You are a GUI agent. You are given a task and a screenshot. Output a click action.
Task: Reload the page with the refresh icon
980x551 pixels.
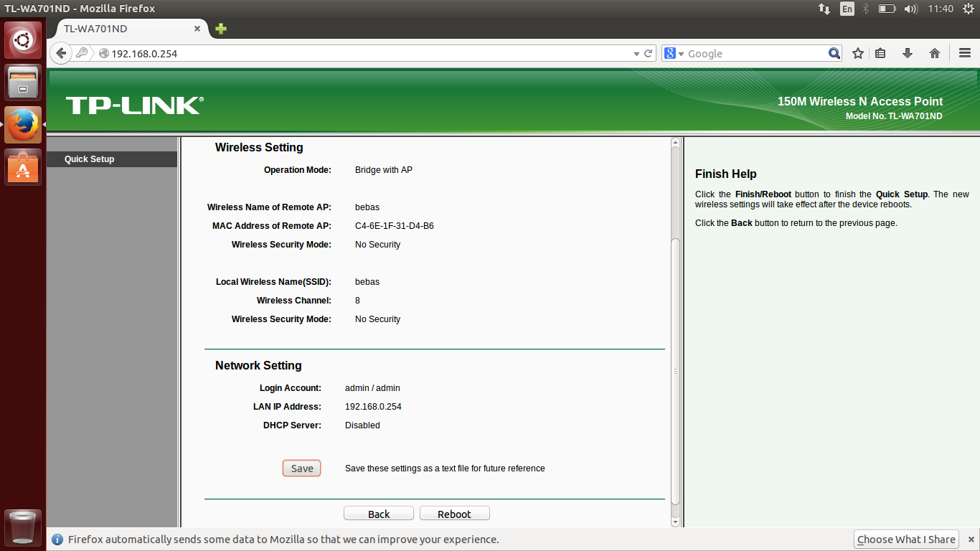(649, 53)
